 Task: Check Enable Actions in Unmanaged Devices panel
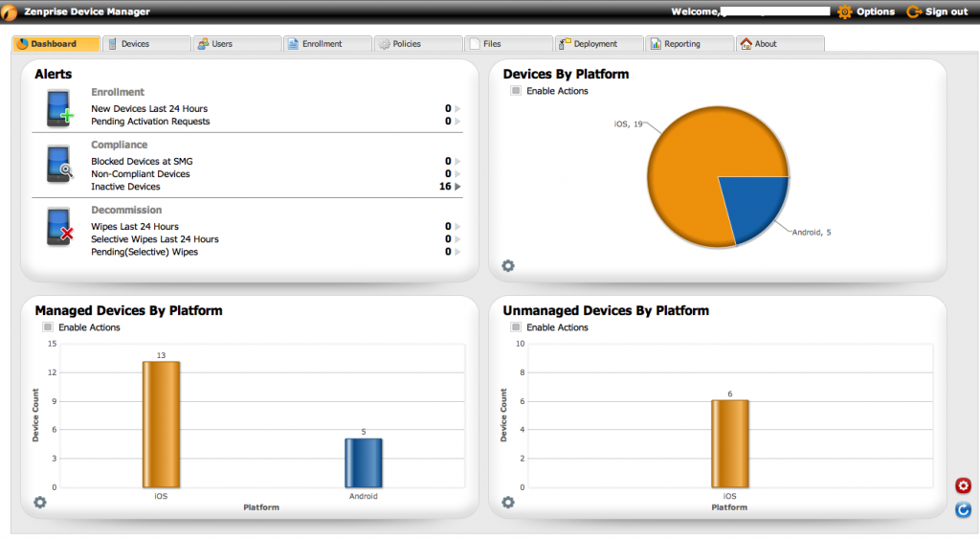(516, 327)
